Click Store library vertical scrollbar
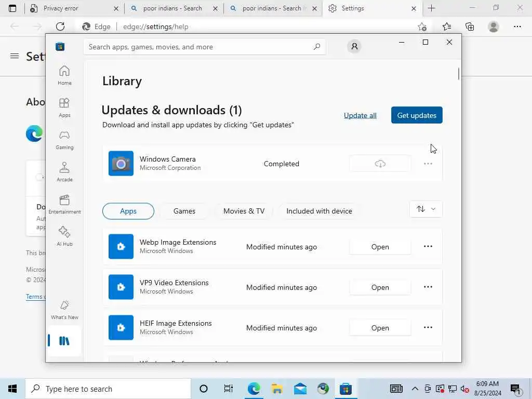The height and width of the screenshot is (399, 532). [458, 74]
